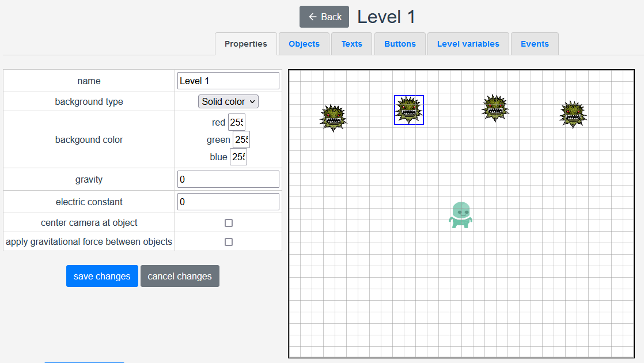
Task: Click the third spiky monster from the left
Action: (x=495, y=108)
